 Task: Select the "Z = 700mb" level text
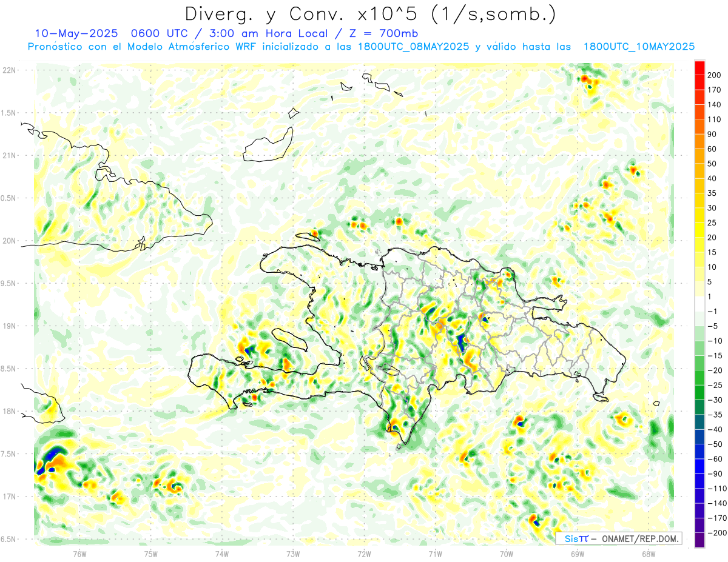click(x=383, y=33)
